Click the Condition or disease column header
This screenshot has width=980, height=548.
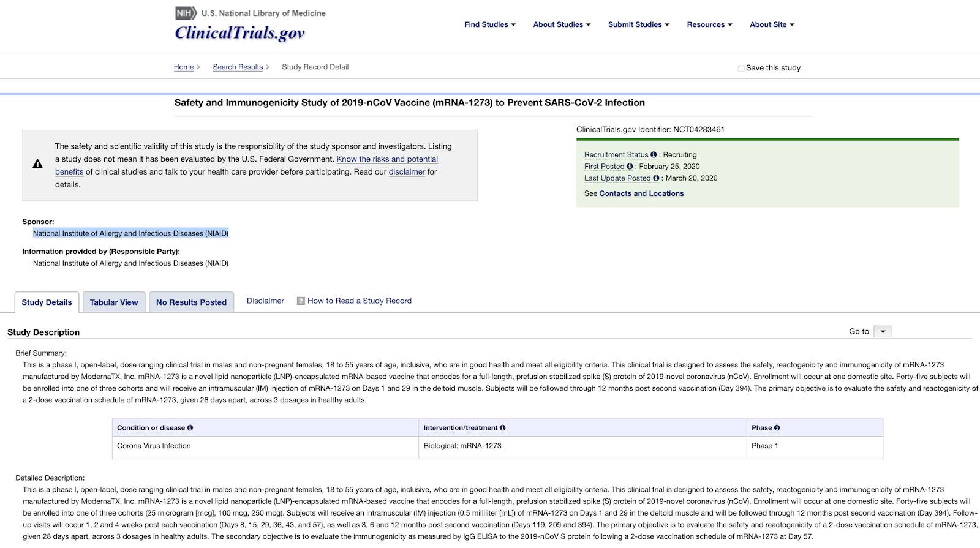pos(151,428)
